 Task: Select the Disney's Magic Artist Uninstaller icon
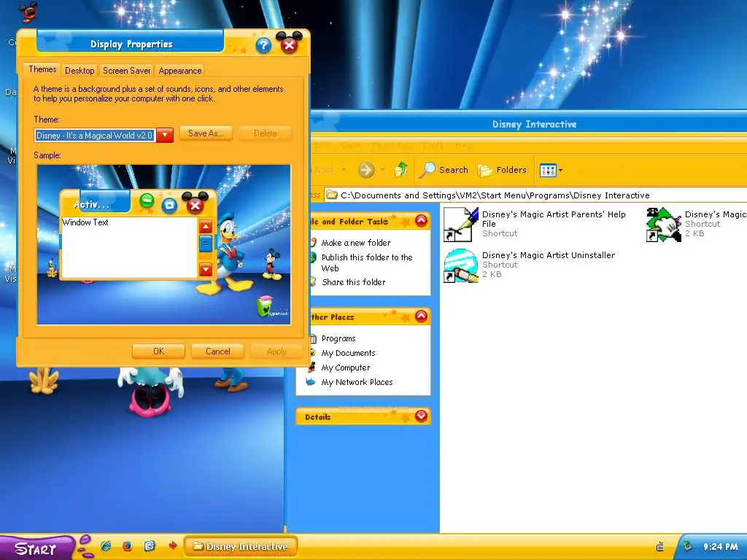pos(461,265)
